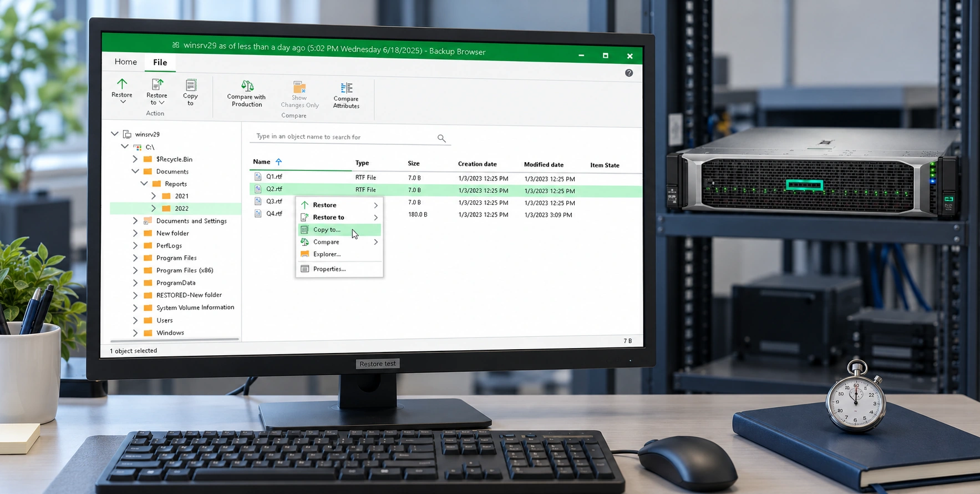Expand the PerfLogs tree node
The height and width of the screenshot is (494, 980).
(135, 245)
